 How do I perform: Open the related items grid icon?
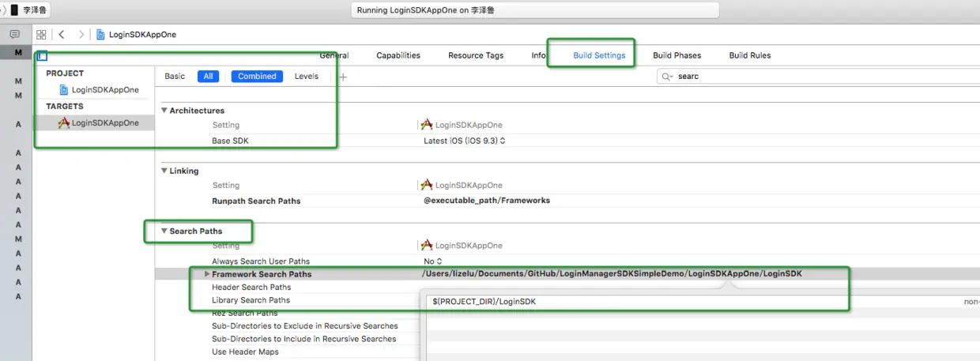pos(41,35)
